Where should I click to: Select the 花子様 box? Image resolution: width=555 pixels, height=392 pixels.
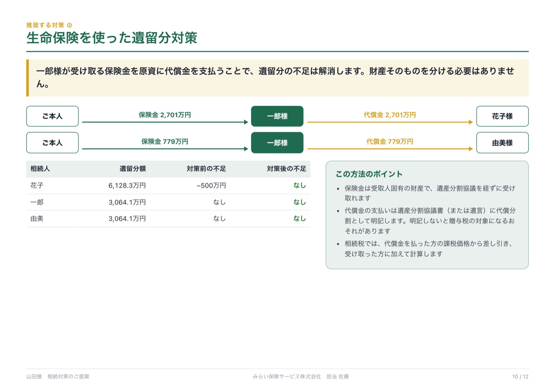point(502,116)
